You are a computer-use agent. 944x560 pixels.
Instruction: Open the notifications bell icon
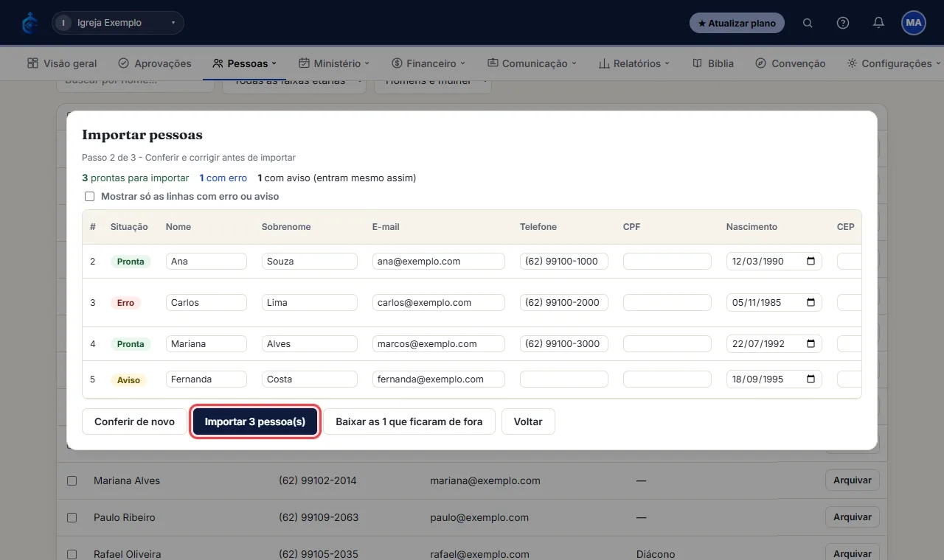[x=878, y=23]
